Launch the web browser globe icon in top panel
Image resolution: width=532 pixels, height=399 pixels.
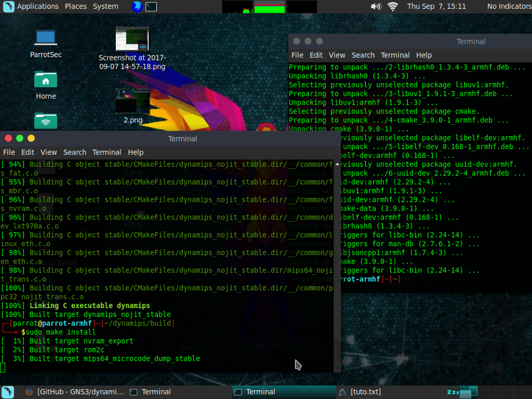click(x=137, y=7)
